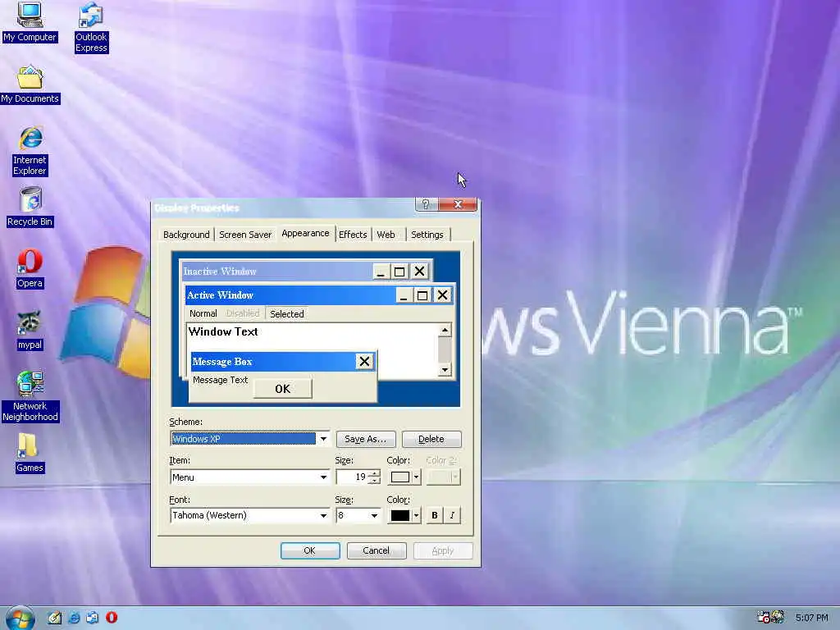Click the black font Color swatch
The width and height of the screenshot is (840, 630).
[x=400, y=515]
